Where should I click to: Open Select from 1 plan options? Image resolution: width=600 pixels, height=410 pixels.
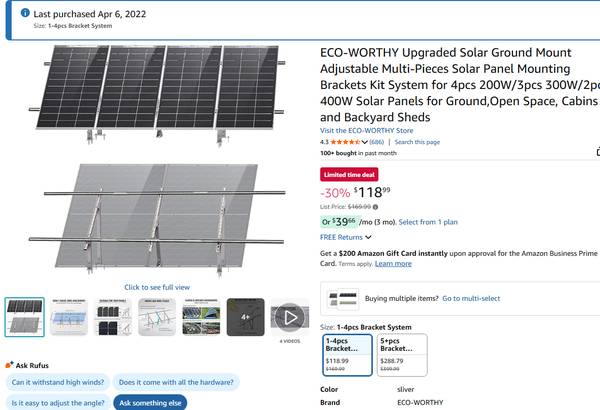tap(428, 222)
